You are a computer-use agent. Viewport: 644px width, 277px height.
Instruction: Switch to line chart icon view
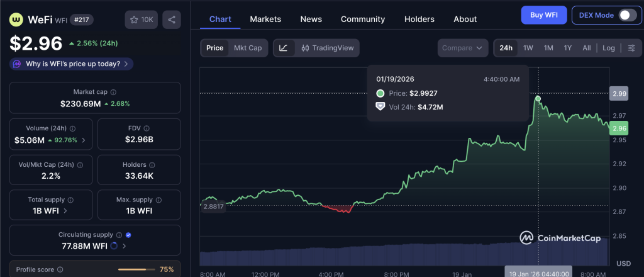pos(284,48)
